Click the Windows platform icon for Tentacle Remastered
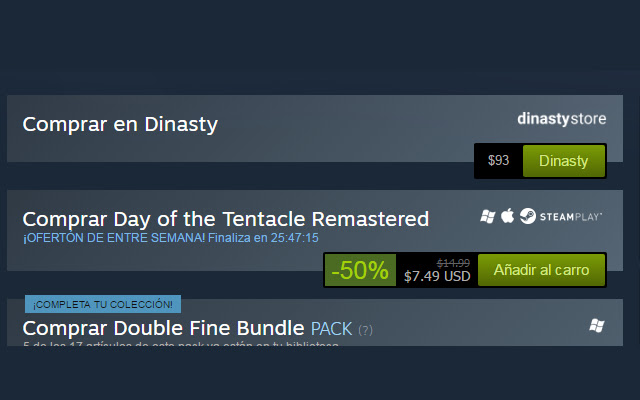The width and height of the screenshot is (640, 400). (x=488, y=216)
